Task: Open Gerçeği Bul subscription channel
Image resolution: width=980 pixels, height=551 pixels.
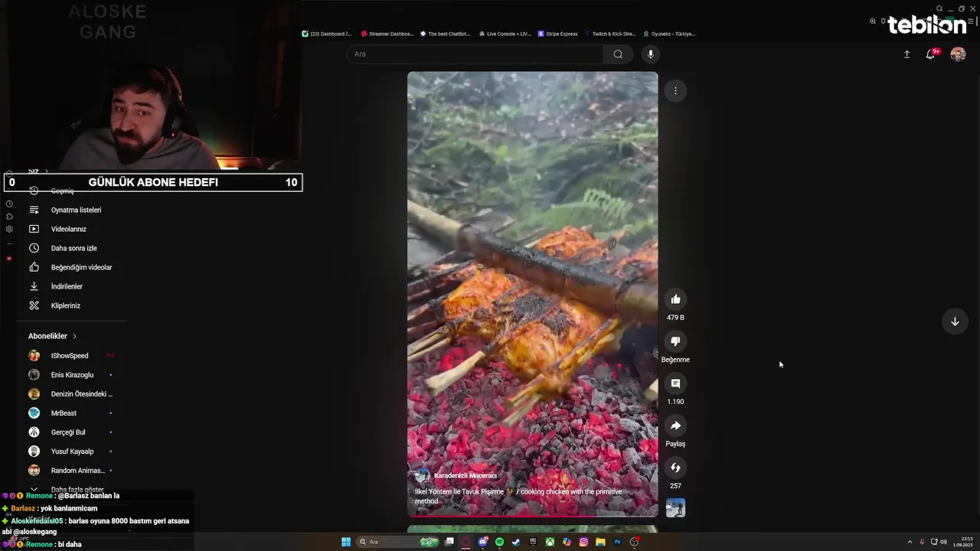Action: (x=68, y=432)
